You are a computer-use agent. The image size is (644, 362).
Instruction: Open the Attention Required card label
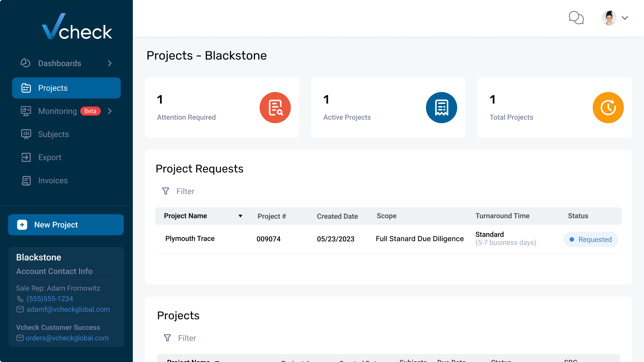[186, 117]
